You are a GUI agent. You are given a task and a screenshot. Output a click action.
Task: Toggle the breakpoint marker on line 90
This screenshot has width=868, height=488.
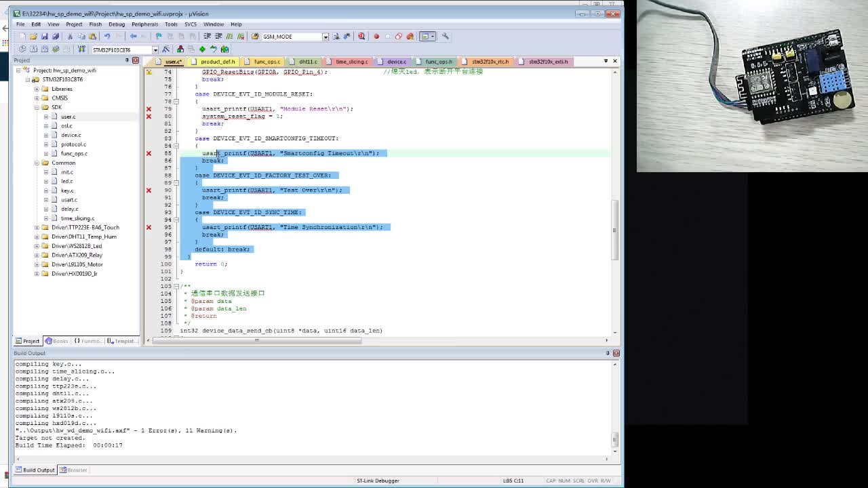click(149, 190)
